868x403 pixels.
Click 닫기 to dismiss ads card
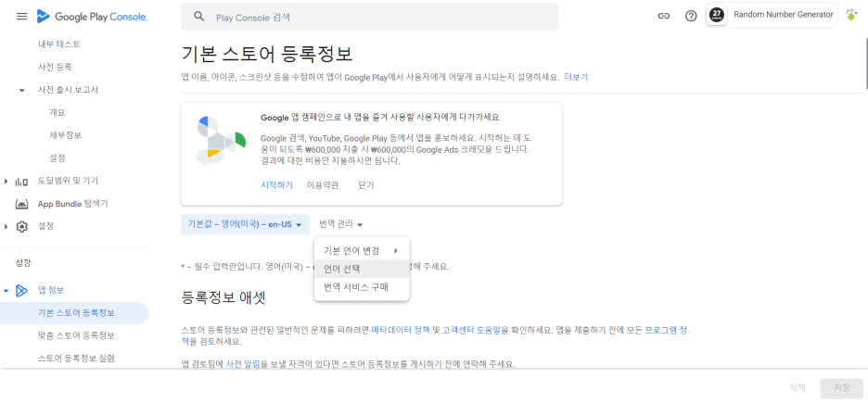pos(366,185)
